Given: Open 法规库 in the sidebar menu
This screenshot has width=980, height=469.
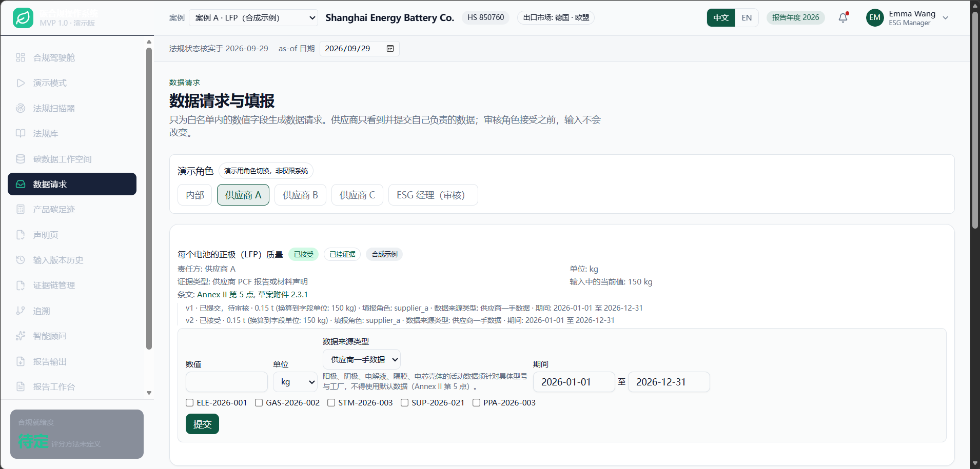Looking at the screenshot, I should (x=72, y=133).
